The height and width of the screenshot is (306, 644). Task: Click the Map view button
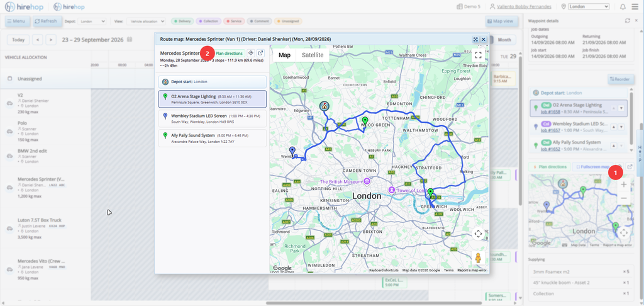[x=500, y=21]
